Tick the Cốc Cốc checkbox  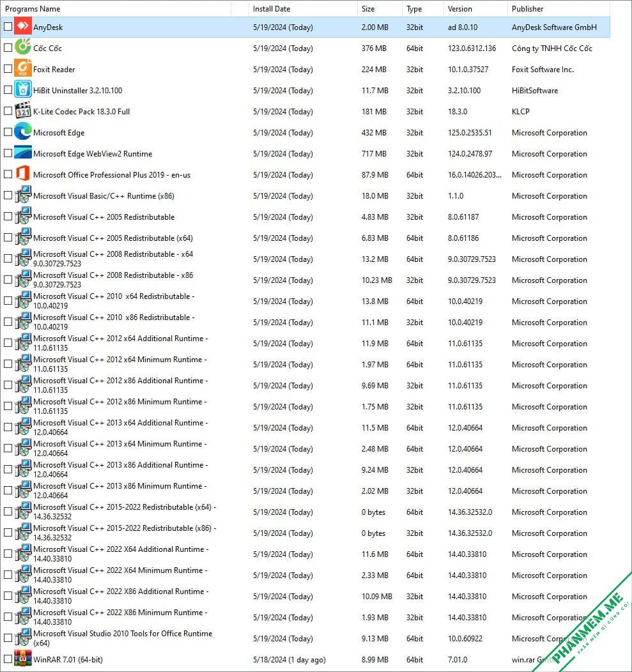point(8,47)
